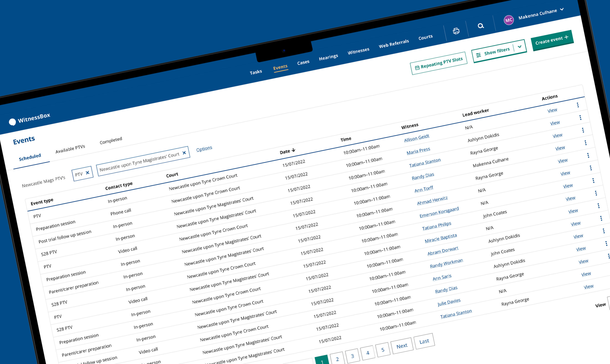Open the Options link beside the filter chips
Image resolution: width=610 pixels, height=364 pixels.
pos(204,148)
